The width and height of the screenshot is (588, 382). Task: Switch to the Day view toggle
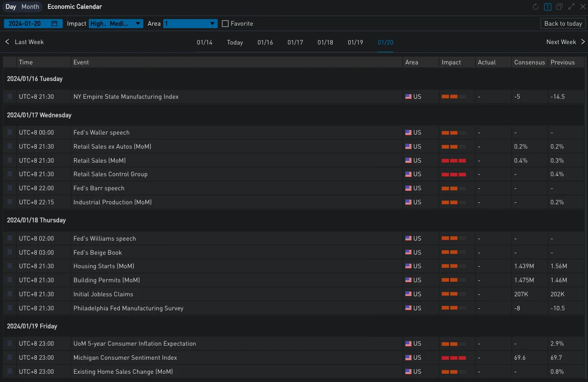click(x=11, y=7)
